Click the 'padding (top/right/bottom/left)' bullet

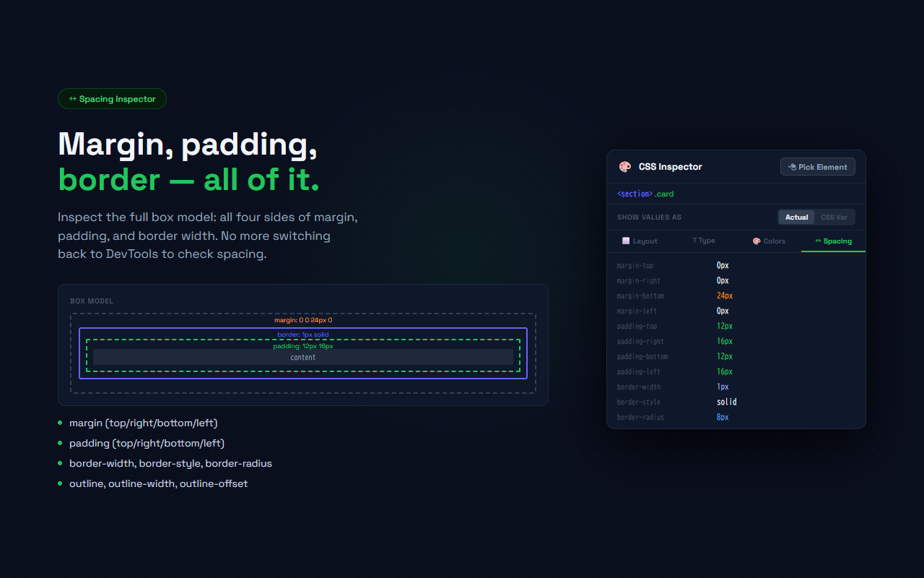[x=147, y=443]
